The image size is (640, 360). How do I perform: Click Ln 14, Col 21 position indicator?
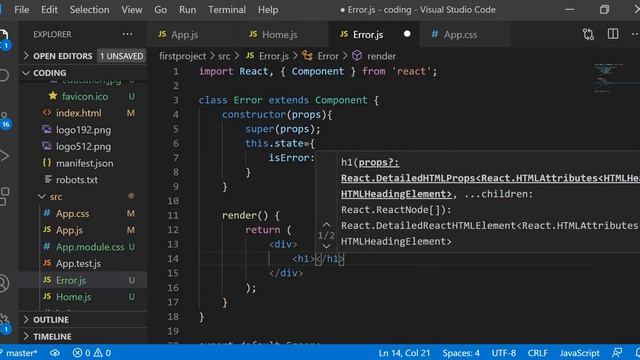point(404,353)
